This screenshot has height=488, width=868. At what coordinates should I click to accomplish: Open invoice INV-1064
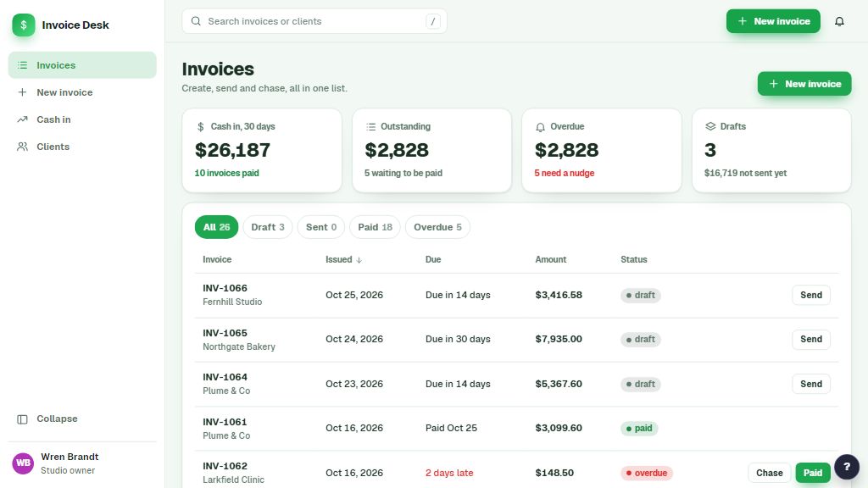516,384
